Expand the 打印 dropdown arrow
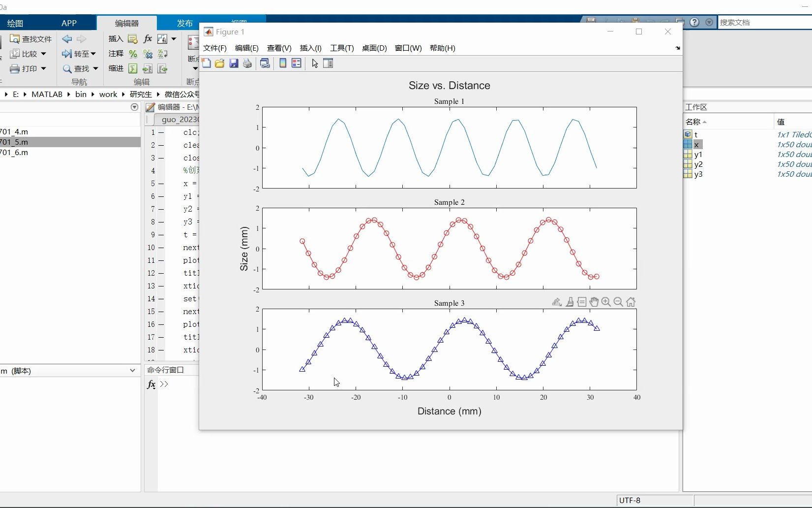 44,68
